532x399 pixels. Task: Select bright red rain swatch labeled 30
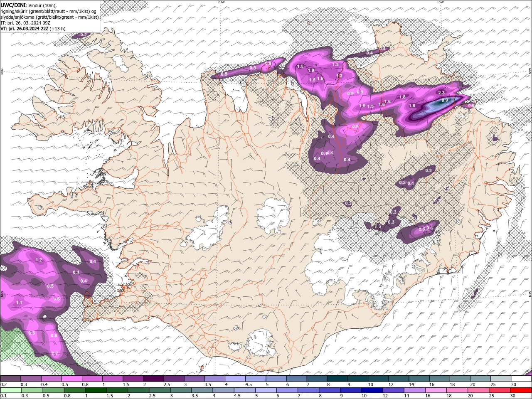521,390
